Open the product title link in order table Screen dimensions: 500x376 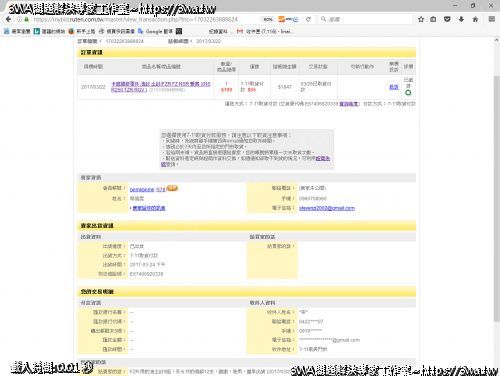coord(161,87)
